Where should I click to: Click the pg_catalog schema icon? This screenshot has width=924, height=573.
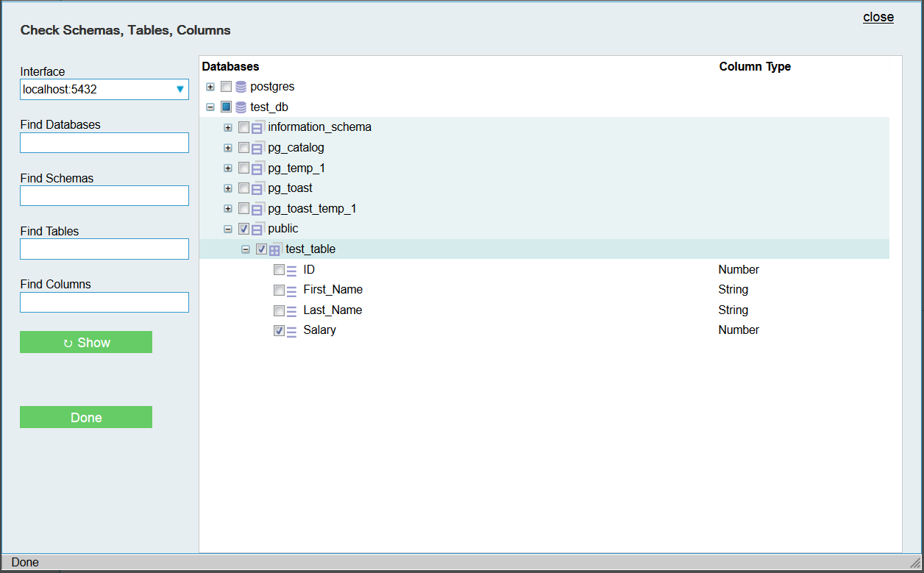257,148
